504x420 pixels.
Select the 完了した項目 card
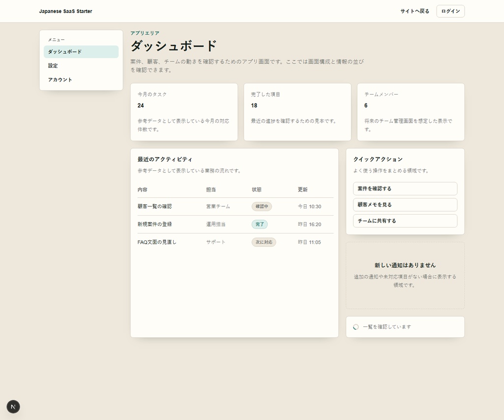pos(297,112)
